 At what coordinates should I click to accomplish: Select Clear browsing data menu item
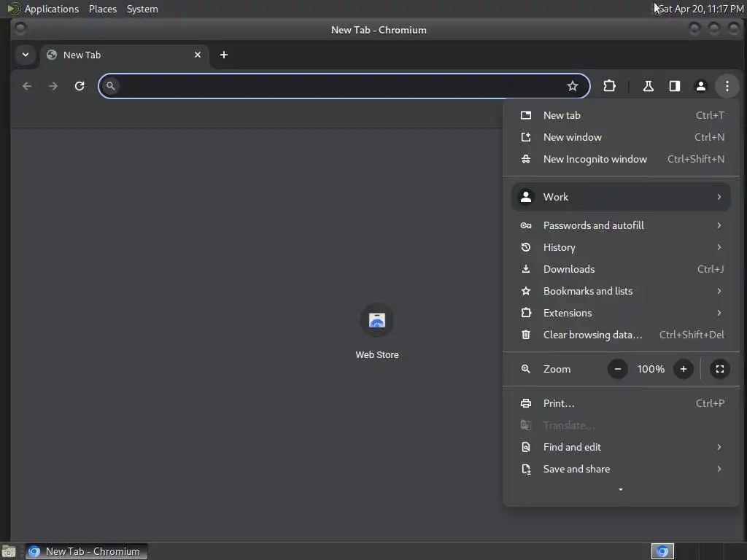tap(621, 335)
